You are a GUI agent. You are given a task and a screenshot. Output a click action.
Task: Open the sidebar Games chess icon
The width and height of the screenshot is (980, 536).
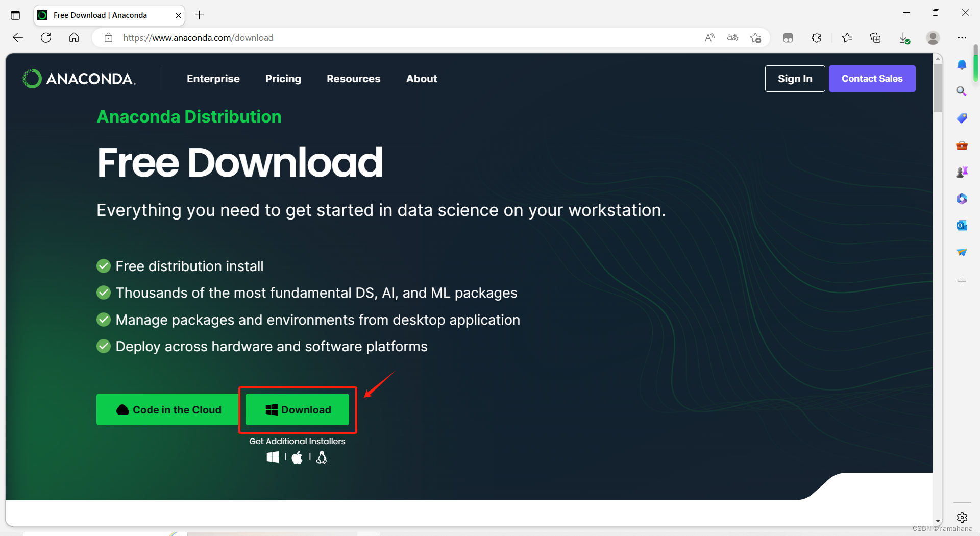[x=962, y=172]
